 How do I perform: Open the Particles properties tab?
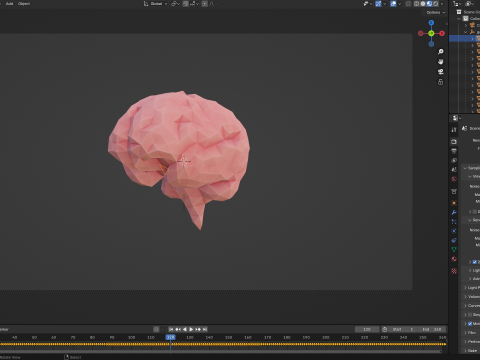coord(454,222)
